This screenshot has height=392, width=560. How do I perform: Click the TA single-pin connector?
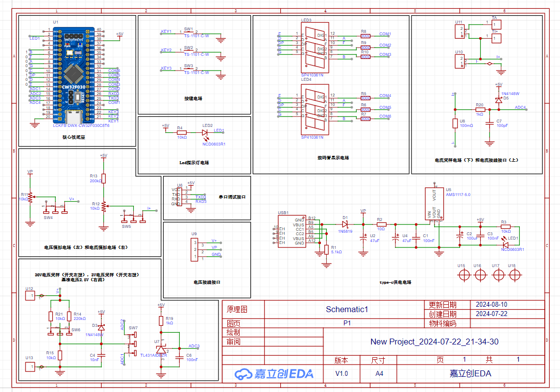coord(496,24)
